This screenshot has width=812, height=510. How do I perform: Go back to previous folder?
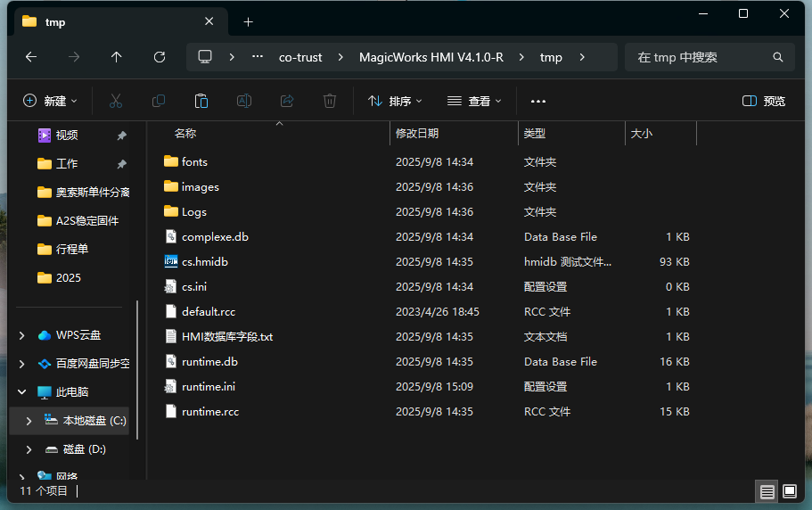tap(31, 57)
